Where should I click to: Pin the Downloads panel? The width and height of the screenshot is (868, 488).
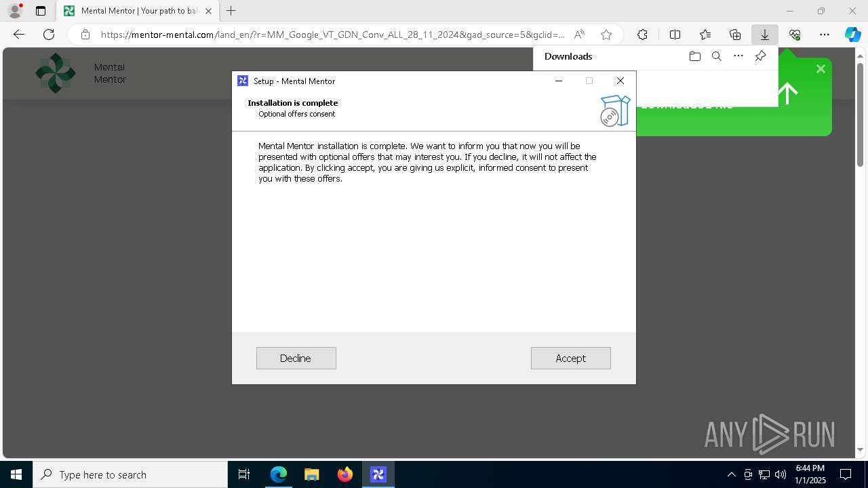(760, 56)
